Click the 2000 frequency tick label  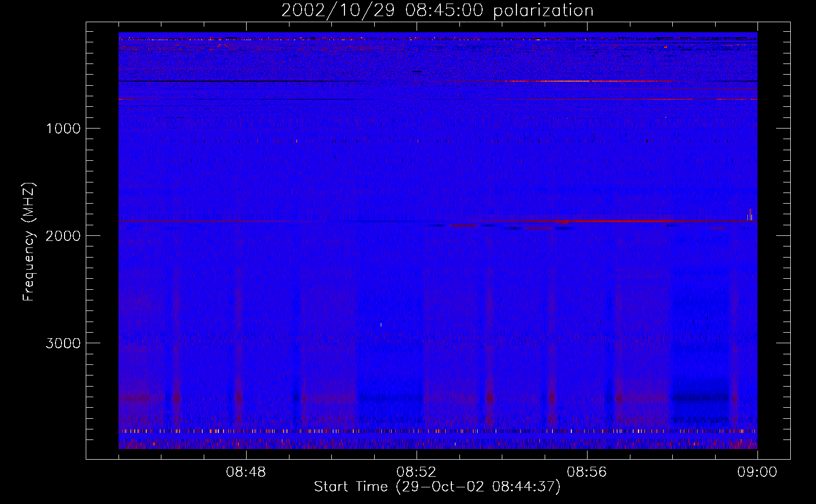[x=63, y=236]
